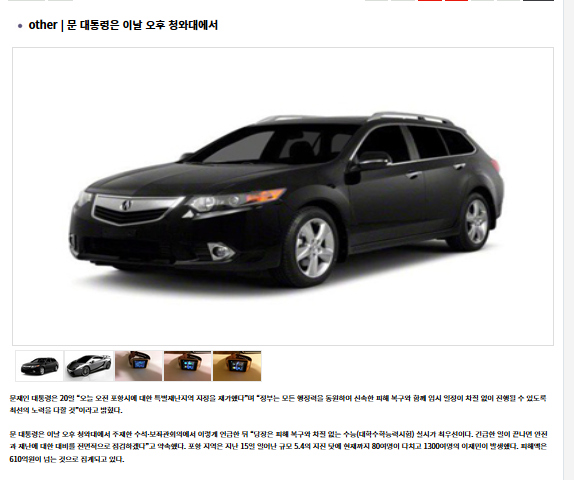574x480 pixels.
Task: Click the car's windshield
Action: coord(278,143)
